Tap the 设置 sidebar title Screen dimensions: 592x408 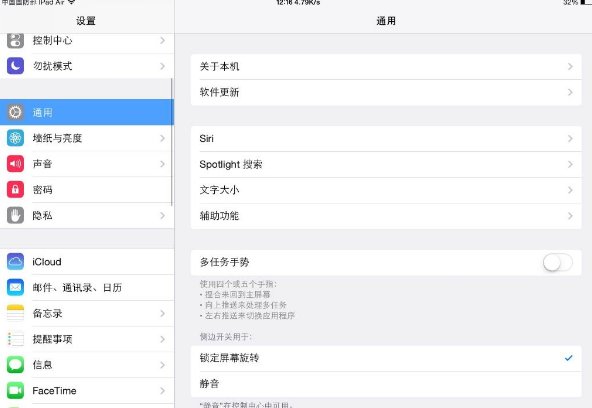point(86,21)
